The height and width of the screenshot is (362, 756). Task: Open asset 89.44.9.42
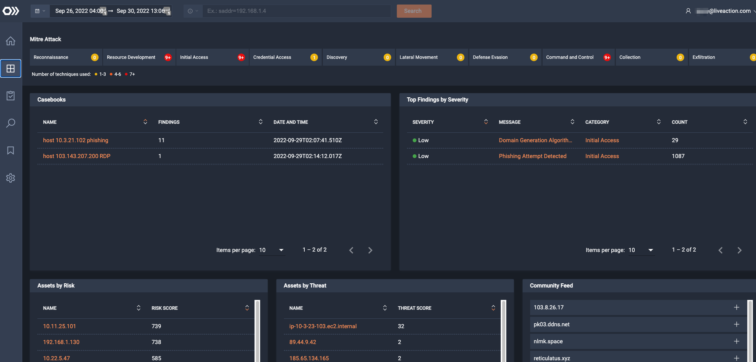(x=303, y=342)
